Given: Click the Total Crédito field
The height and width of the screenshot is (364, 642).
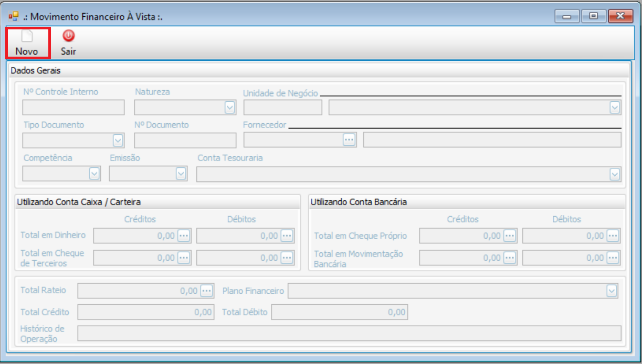Looking at the screenshot, I should (146, 312).
